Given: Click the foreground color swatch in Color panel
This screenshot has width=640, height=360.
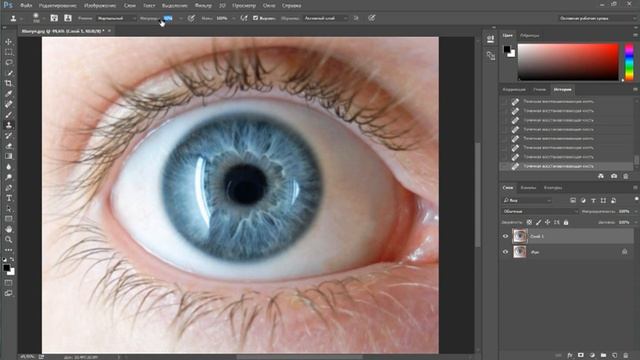Looking at the screenshot, I should tap(507, 49).
